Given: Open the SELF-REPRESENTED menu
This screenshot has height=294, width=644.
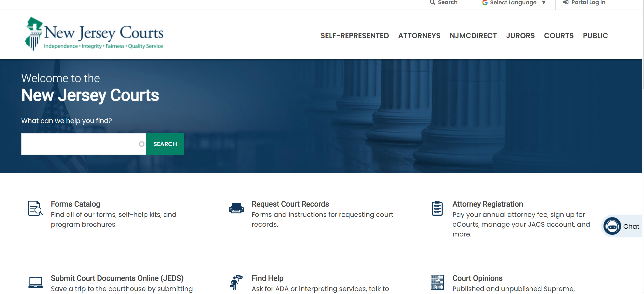Looking at the screenshot, I should point(354,36).
